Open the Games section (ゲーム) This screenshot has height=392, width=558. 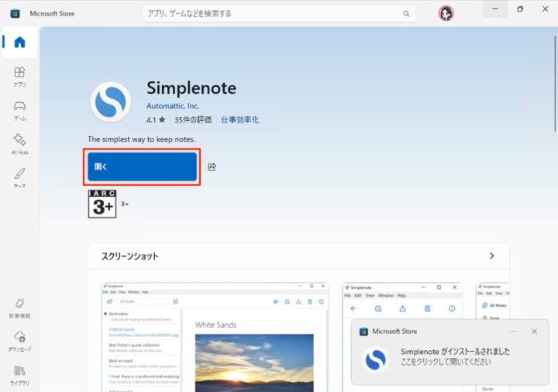[x=19, y=110]
